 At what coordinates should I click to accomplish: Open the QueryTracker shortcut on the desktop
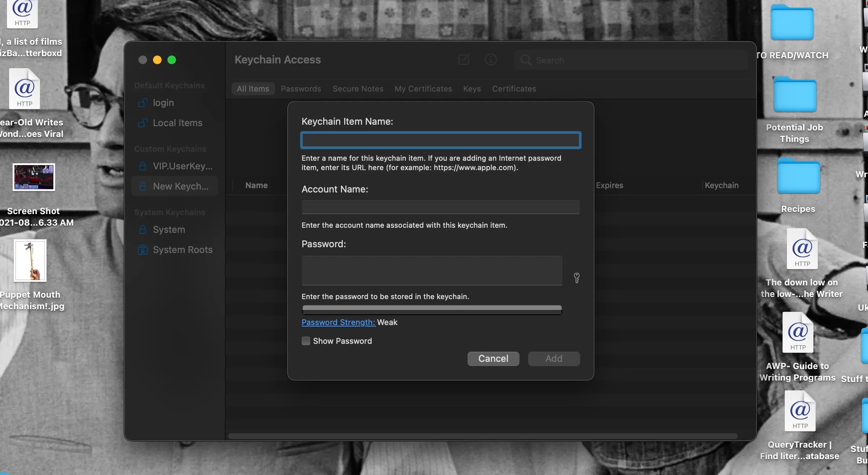[x=799, y=411]
